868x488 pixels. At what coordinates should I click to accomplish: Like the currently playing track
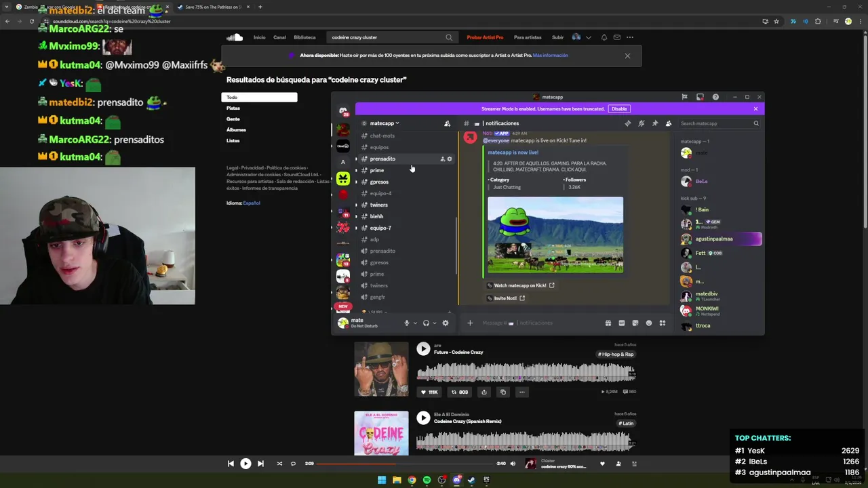click(602, 464)
